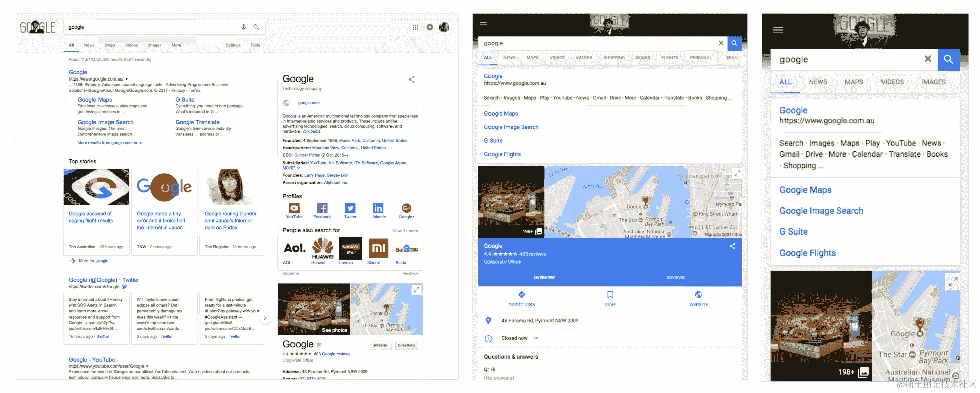Click the Feedback link below the knowledge panel
980x393 pixels.
(x=410, y=273)
